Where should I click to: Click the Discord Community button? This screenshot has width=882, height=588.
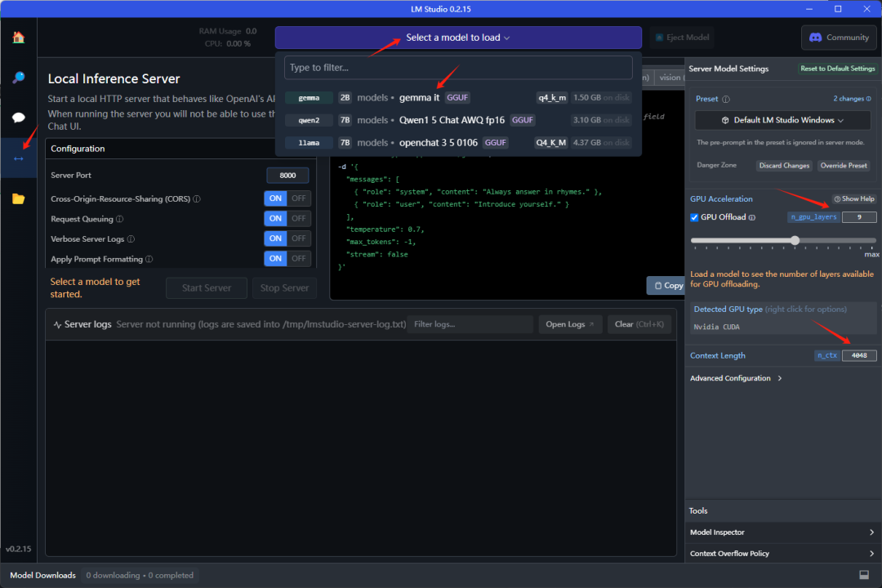point(839,38)
